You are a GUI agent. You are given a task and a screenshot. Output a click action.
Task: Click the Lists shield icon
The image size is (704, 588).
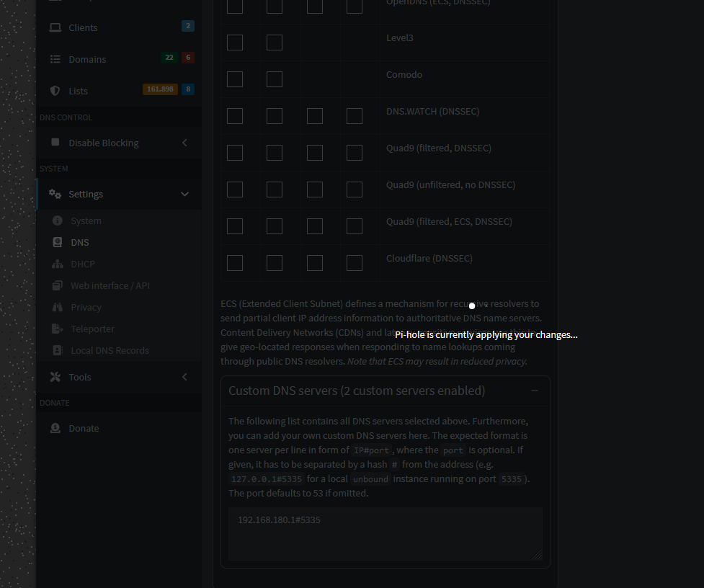[55, 91]
